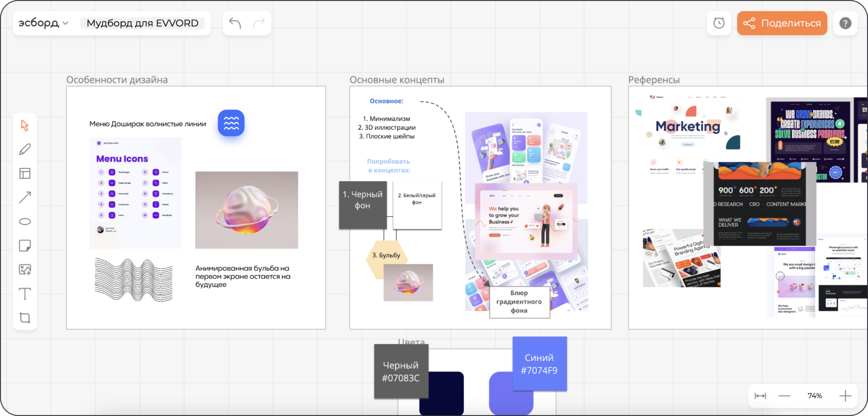Click board title Мудборд для EVVORD
This screenshot has width=868, height=416.
click(143, 23)
